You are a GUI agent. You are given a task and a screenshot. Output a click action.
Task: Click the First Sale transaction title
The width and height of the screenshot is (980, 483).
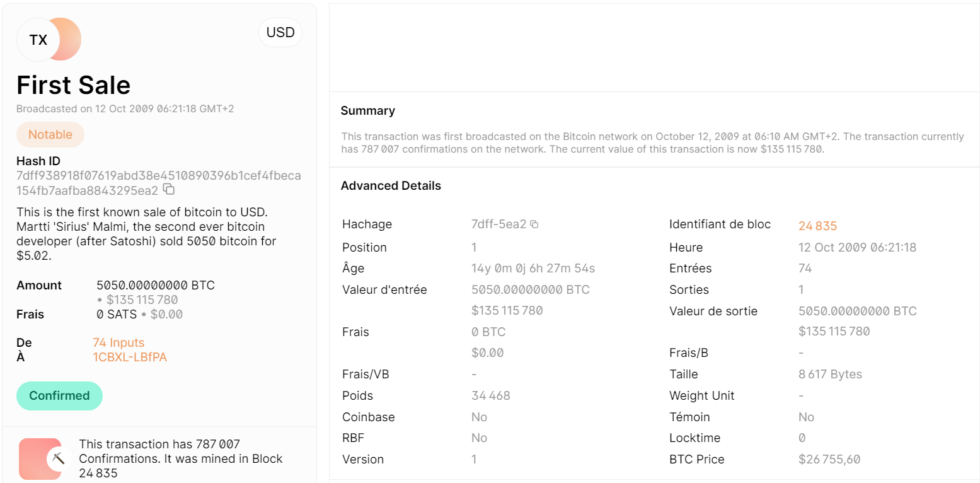pos(73,84)
